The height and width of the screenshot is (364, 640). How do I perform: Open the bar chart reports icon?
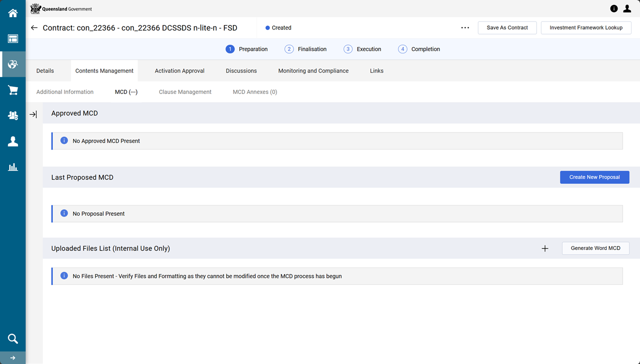pyautogui.click(x=13, y=167)
